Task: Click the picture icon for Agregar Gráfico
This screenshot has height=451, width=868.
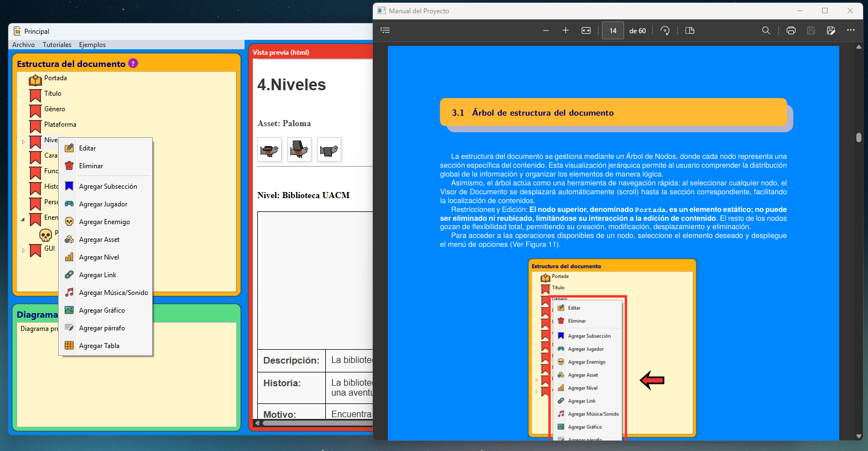Action: click(69, 310)
